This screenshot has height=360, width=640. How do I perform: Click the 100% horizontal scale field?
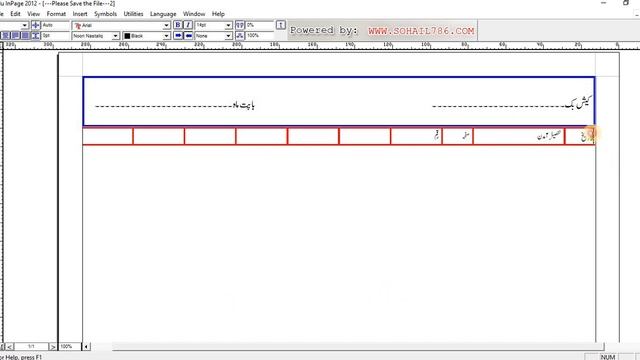click(259, 36)
